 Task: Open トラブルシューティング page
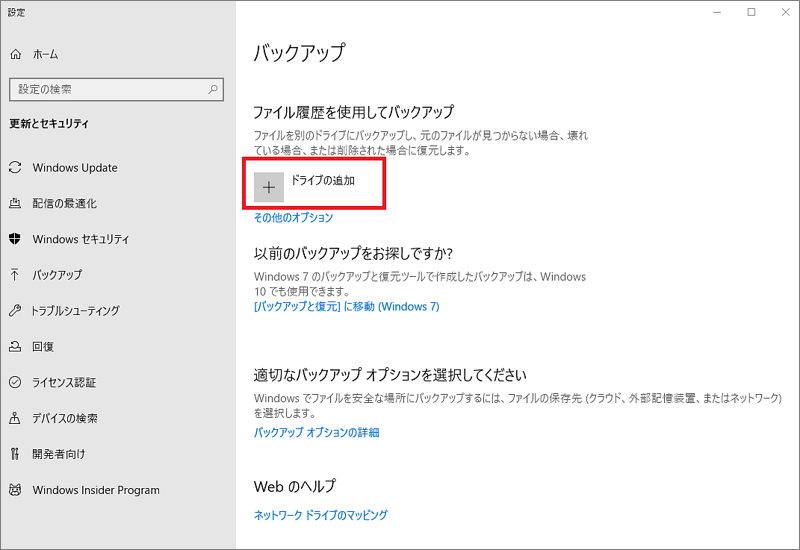tap(76, 310)
